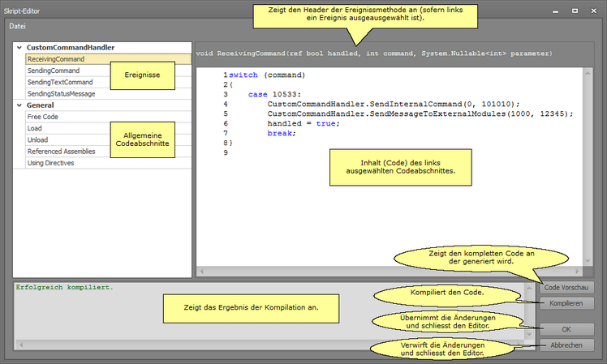
Task: Click code line 'switch (command)'
Action: (x=267, y=75)
